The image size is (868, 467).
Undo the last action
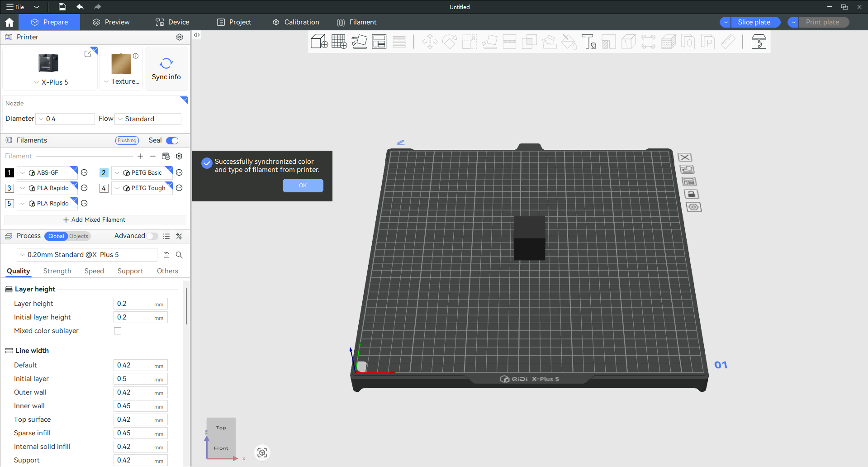(80, 7)
